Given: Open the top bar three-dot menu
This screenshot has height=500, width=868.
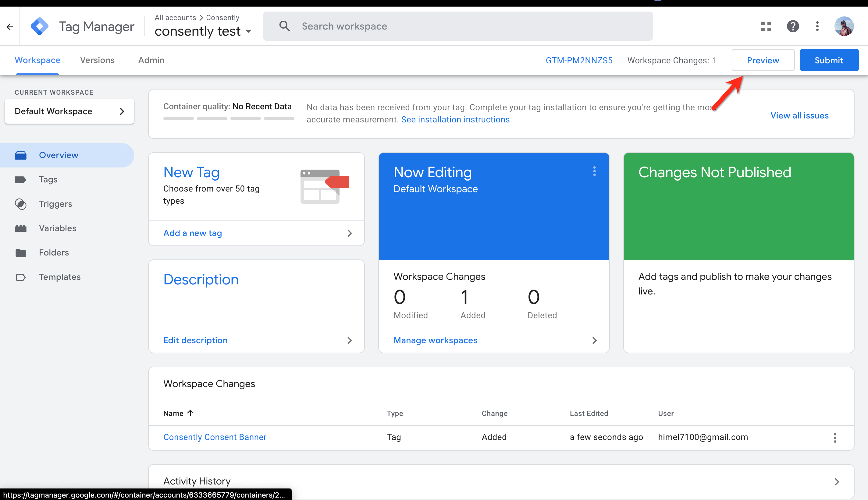Looking at the screenshot, I should coord(817,26).
